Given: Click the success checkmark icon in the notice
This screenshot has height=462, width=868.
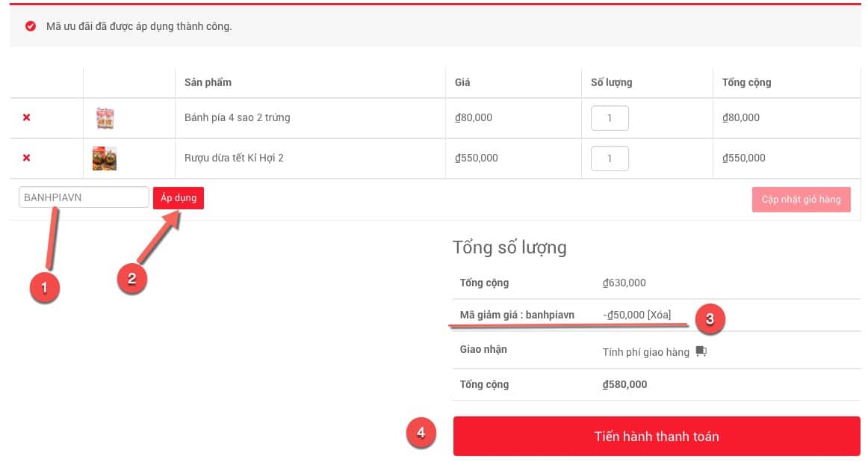Looking at the screenshot, I should [31, 26].
